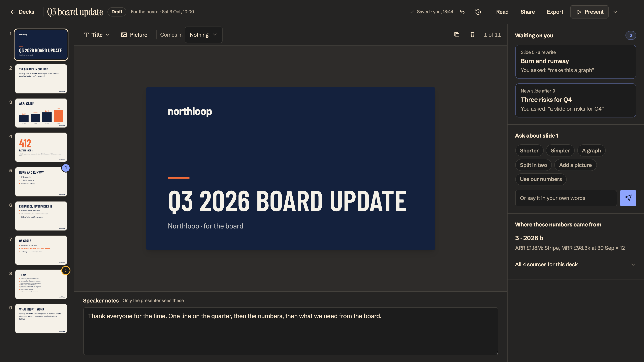Screen dimensions: 644x362
Task: Select the ARR £1.18M slide thumbnail
Action: pyautogui.click(x=41, y=113)
